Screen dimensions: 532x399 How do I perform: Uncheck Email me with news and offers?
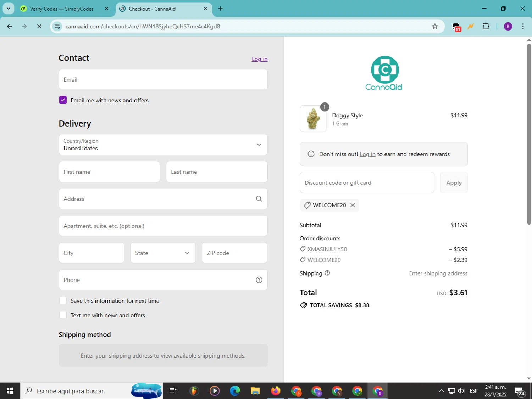point(63,100)
